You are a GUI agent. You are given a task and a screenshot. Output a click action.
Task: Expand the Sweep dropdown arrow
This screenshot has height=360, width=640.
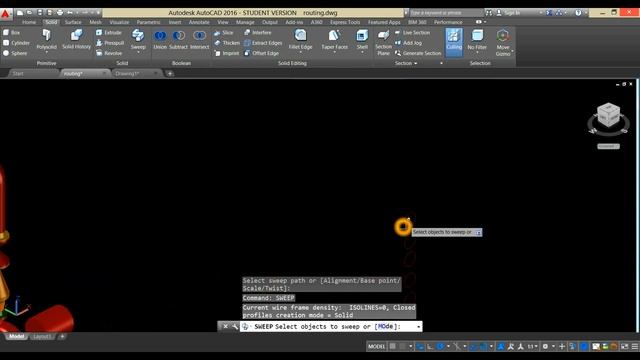[138, 53]
